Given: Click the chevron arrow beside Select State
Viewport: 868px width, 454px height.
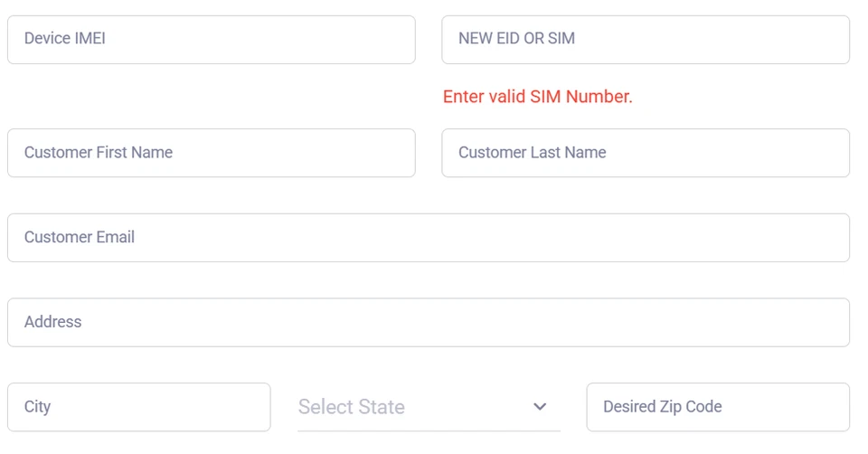Looking at the screenshot, I should click(540, 407).
